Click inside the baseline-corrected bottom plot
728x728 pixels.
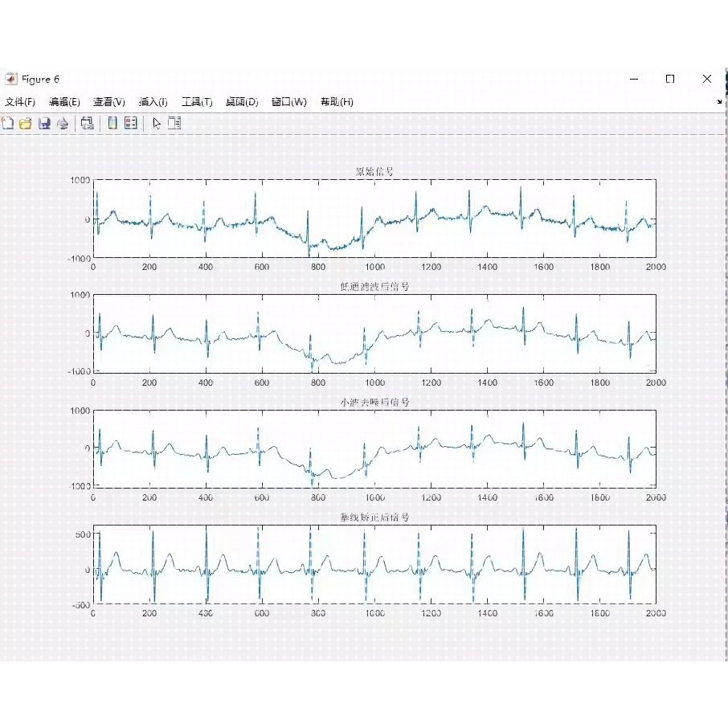pos(374,564)
